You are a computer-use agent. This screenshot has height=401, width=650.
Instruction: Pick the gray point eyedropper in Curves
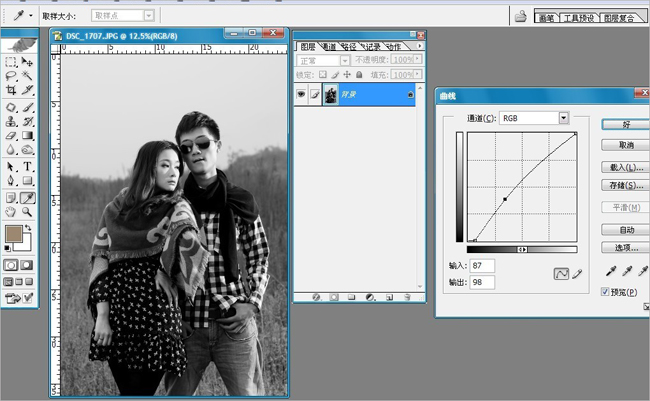click(x=627, y=272)
